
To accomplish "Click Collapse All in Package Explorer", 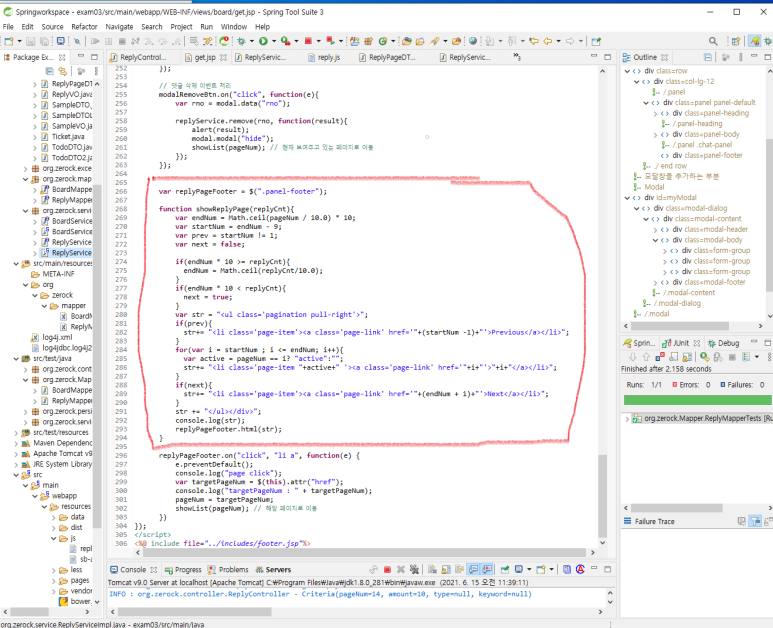I will 49,71.
